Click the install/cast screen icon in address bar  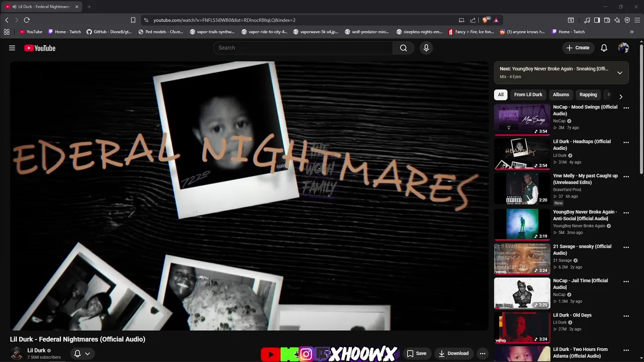pyautogui.click(x=461, y=20)
